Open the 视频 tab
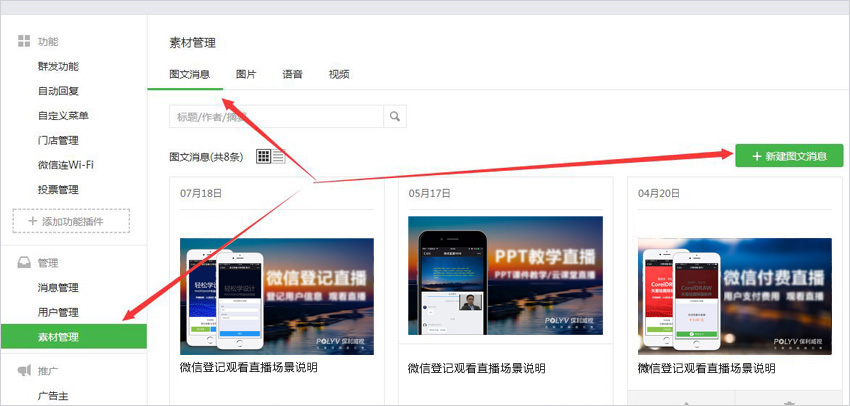The height and width of the screenshot is (406, 850). click(x=339, y=75)
